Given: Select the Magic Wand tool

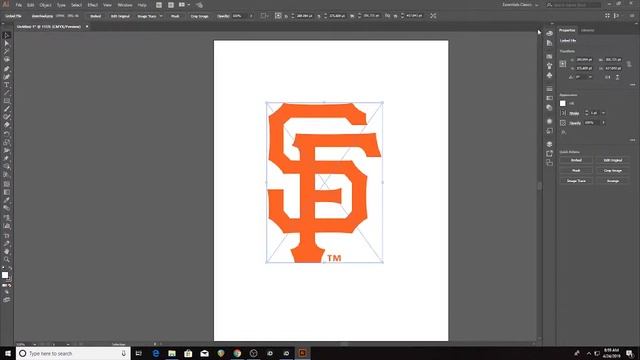Looking at the screenshot, I should tap(7, 52).
